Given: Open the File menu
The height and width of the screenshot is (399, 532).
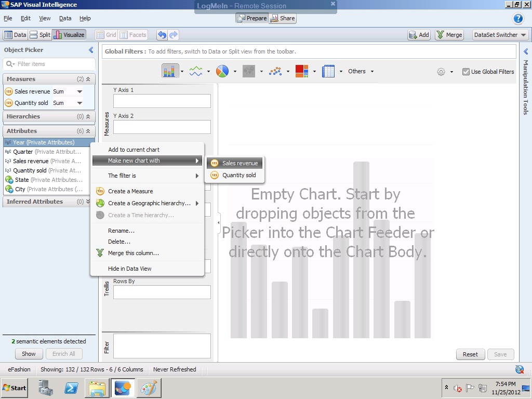Looking at the screenshot, I should pos(8,18).
